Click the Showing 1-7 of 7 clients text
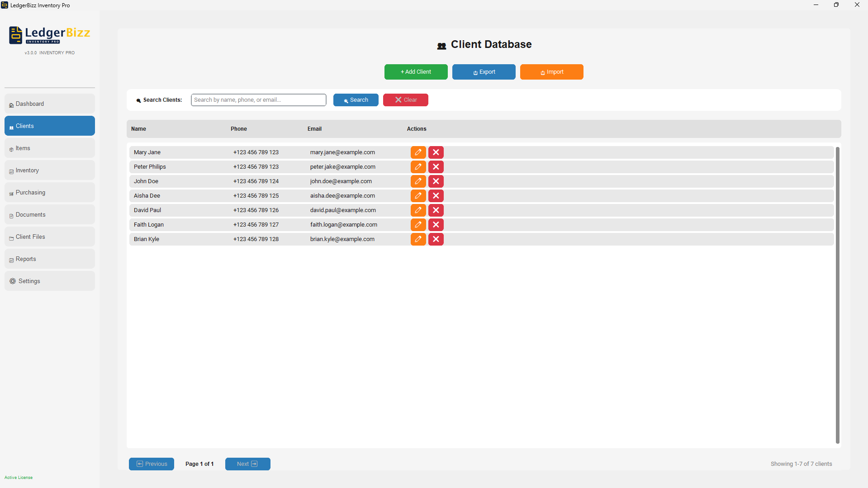The width and height of the screenshot is (868, 488). point(801,464)
